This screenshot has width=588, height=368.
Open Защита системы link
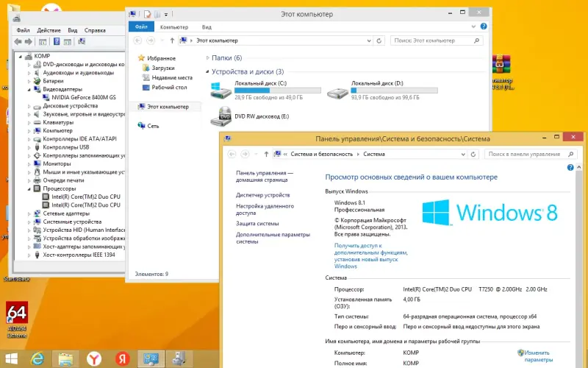point(257,224)
